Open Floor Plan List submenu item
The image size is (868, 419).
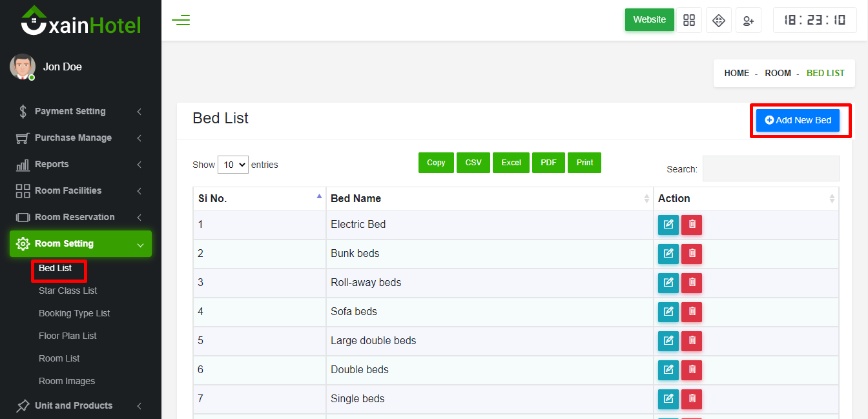pyautogui.click(x=68, y=336)
